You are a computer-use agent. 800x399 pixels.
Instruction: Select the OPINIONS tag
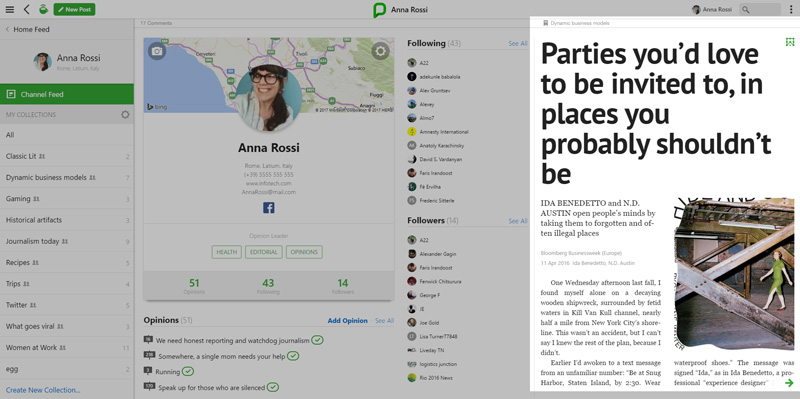(304, 252)
